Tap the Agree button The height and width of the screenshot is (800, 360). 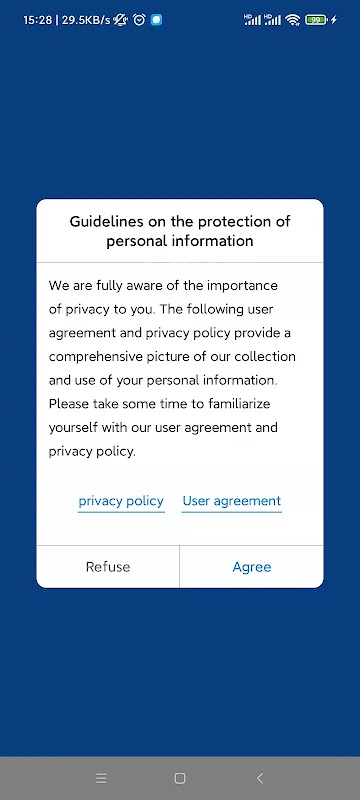pos(251,567)
